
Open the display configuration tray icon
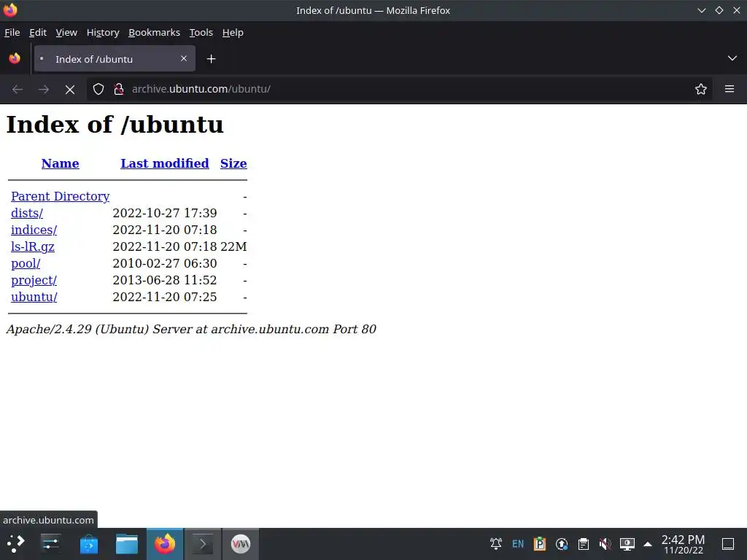[x=627, y=544]
